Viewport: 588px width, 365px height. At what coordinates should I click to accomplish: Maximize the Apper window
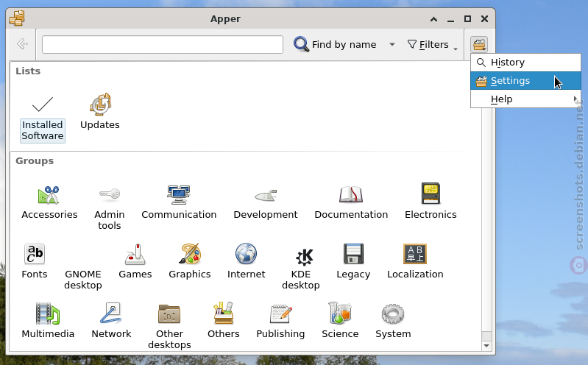[467, 18]
